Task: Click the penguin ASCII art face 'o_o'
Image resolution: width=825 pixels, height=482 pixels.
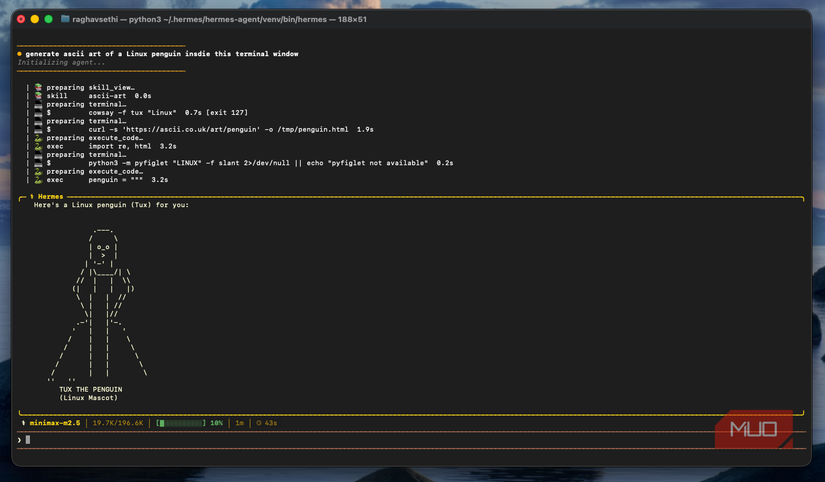Action: (x=103, y=247)
